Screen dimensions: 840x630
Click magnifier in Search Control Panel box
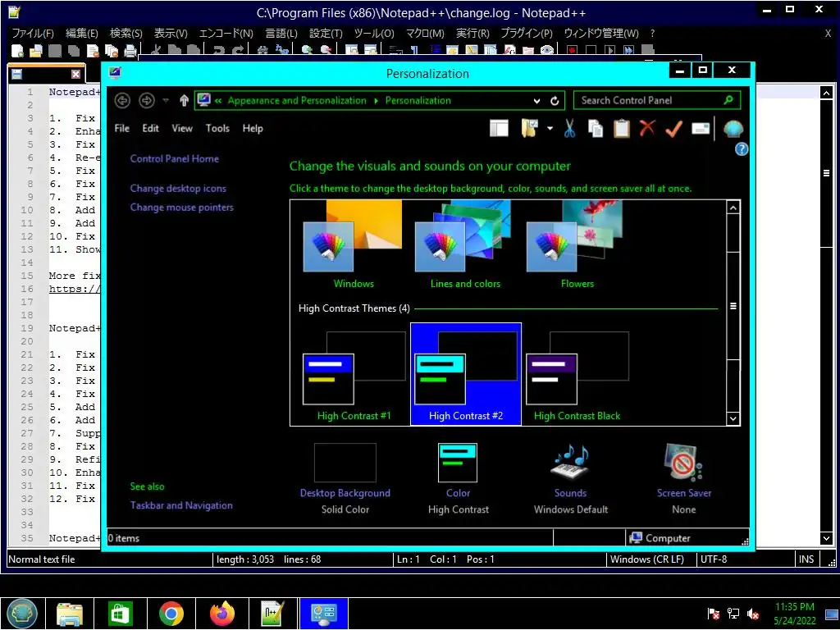click(x=728, y=100)
